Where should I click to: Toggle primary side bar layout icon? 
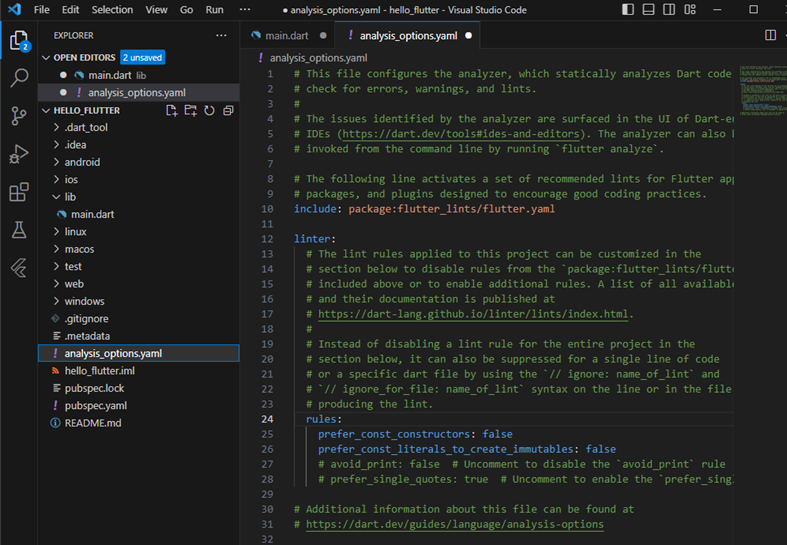(x=628, y=10)
